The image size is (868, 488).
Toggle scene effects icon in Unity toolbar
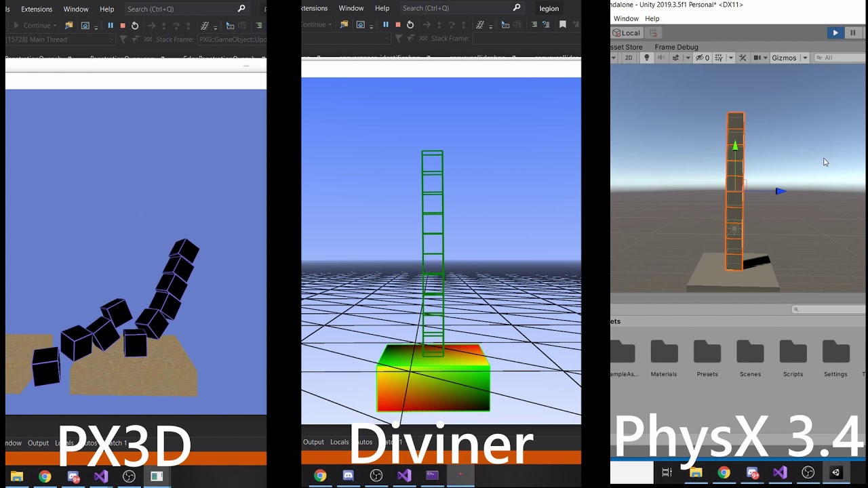pyautogui.click(x=675, y=58)
